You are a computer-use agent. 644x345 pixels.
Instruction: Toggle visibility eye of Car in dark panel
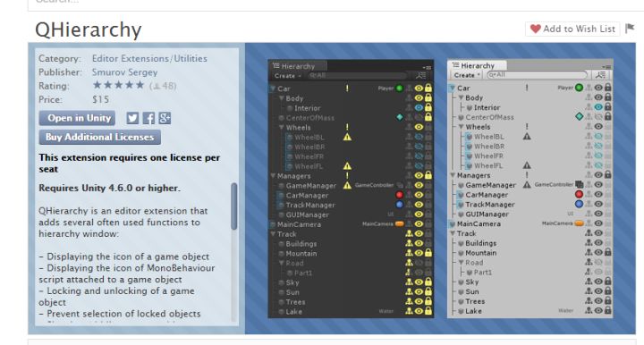click(419, 88)
